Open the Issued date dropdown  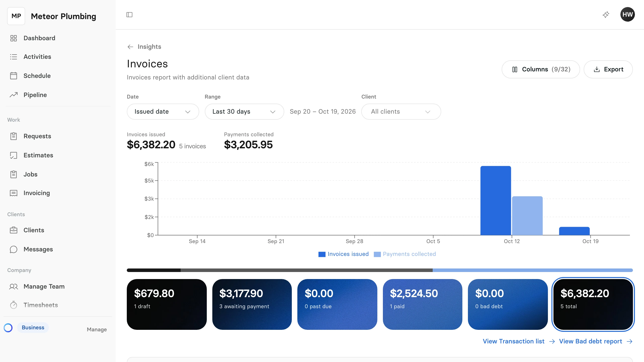pos(163,112)
